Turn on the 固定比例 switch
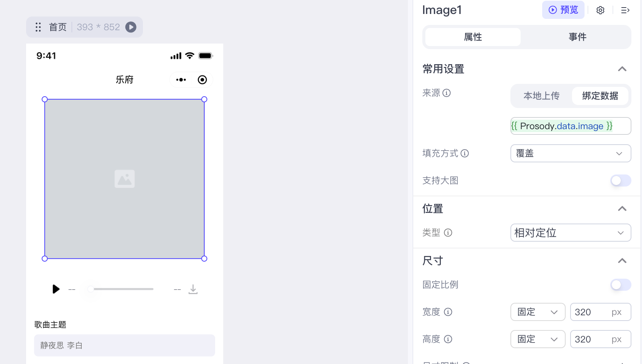Screen dimensions: 642x364 click(620, 285)
